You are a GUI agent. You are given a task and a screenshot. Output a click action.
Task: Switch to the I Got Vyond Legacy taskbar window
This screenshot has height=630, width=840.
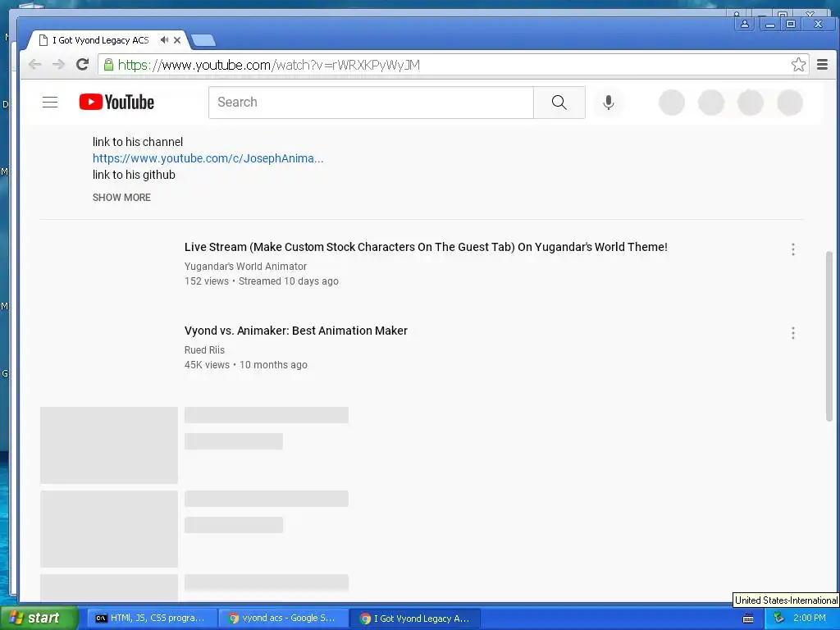(x=414, y=619)
